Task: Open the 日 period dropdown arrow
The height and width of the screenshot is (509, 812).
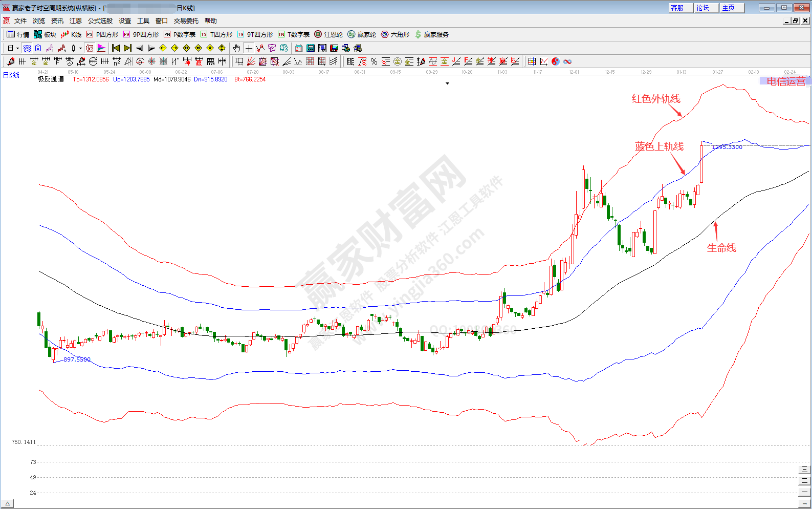Action: click(x=17, y=49)
